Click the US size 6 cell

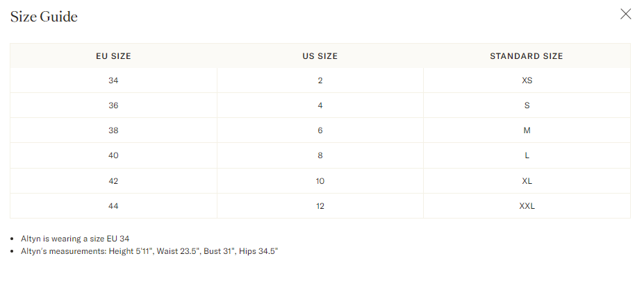320,130
